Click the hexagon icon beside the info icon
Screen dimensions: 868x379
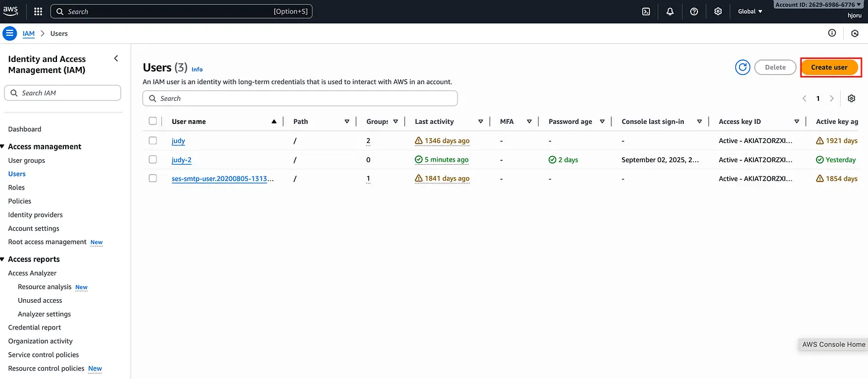click(x=855, y=33)
